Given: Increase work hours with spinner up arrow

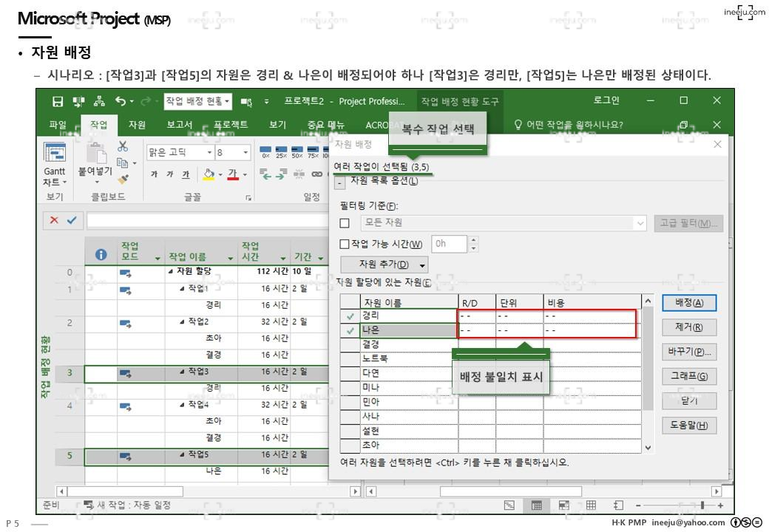Looking at the screenshot, I should (x=473, y=240).
